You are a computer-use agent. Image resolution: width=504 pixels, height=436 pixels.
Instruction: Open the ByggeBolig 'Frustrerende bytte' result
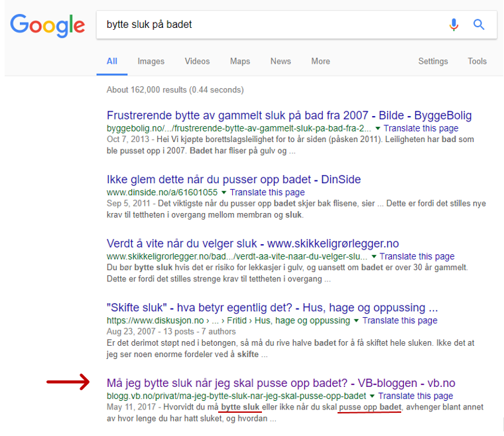[289, 115]
